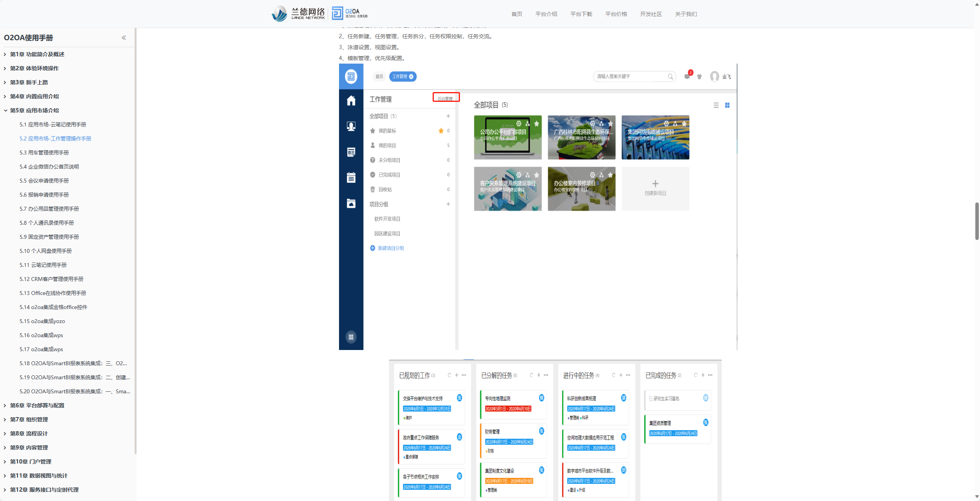The image size is (980, 501).
Task: Open 5.3 用车管理使用手册 link
Action: [x=44, y=153]
